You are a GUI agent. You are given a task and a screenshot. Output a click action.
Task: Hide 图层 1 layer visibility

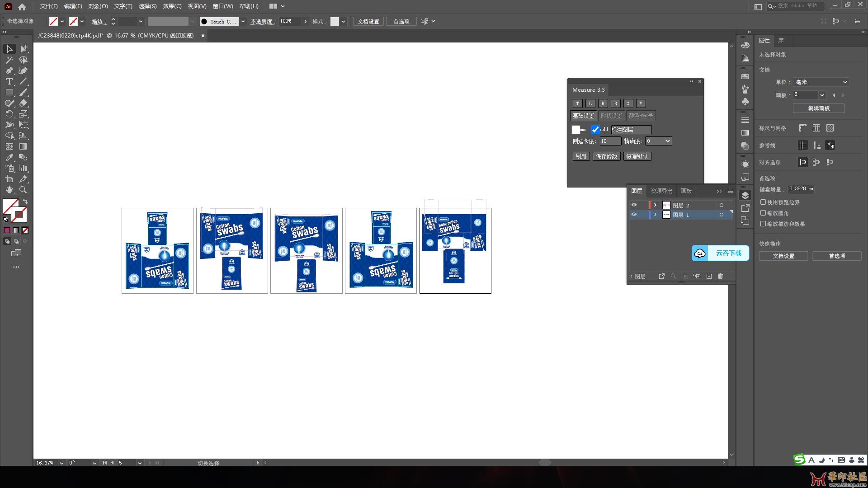click(x=634, y=215)
